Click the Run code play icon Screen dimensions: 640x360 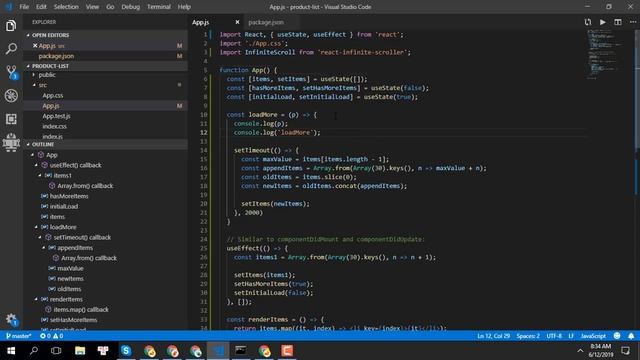click(602, 22)
